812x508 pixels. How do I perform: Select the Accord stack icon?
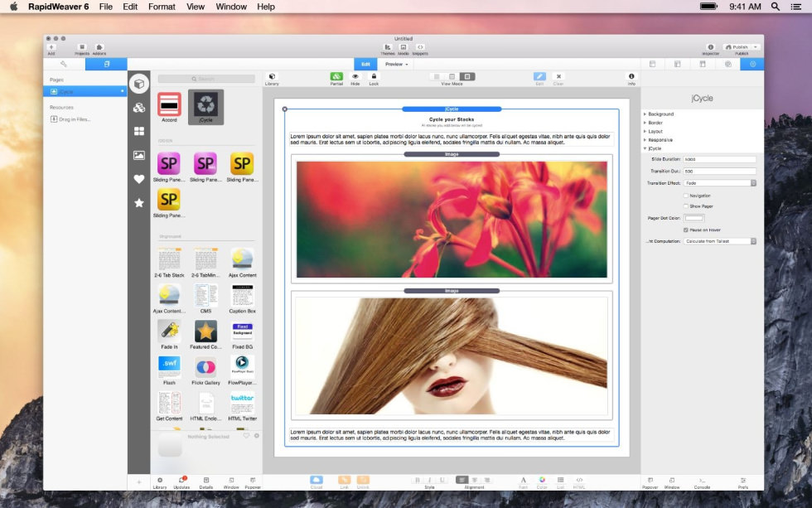169,107
